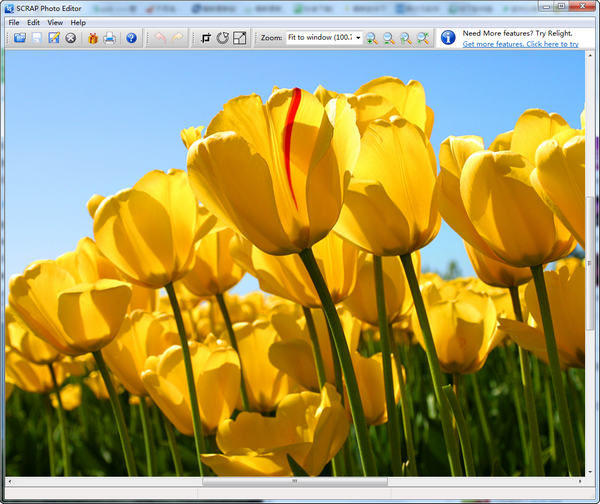Close the image with the gray X icon
Screen dimensions: 600x504
point(71,38)
